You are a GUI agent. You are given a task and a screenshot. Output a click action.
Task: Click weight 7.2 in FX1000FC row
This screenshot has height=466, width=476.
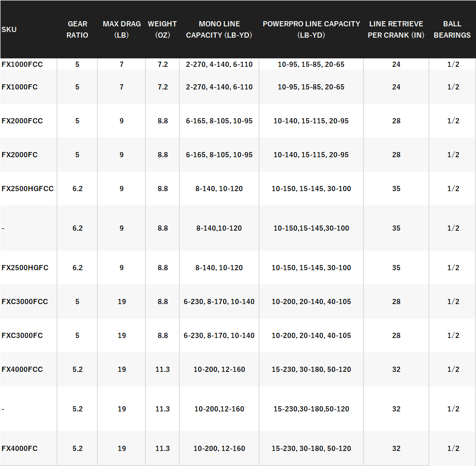[x=163, y=87]
